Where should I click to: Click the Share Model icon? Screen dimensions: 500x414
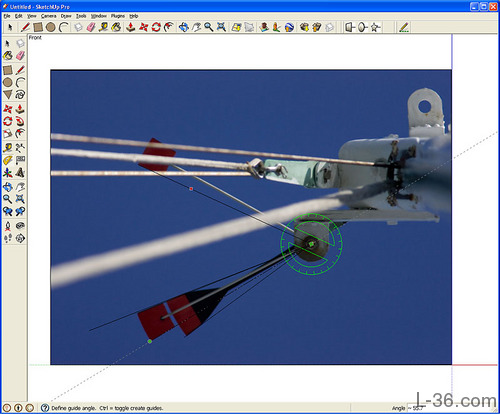pyautogui.click(x=316, y=27)
